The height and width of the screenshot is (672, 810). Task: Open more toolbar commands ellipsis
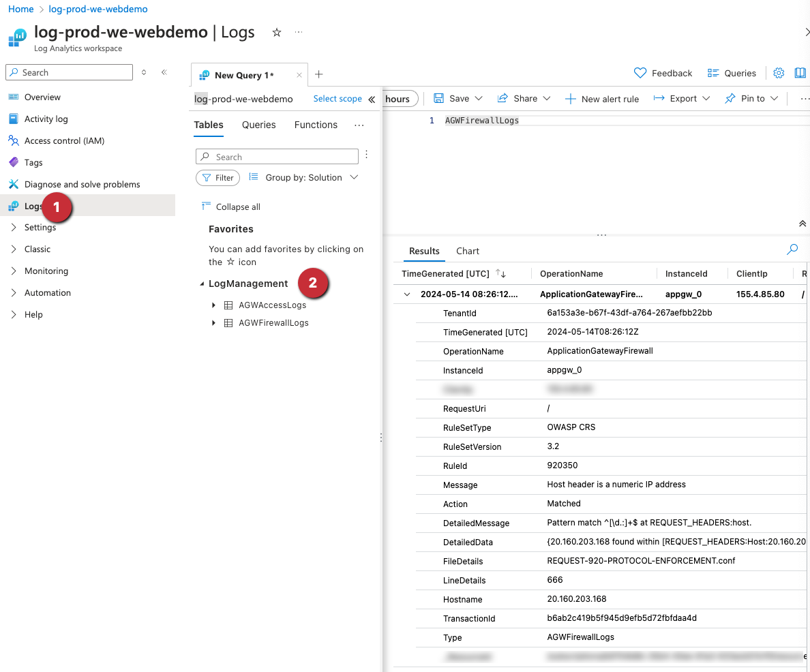click(x=805, y=99)
